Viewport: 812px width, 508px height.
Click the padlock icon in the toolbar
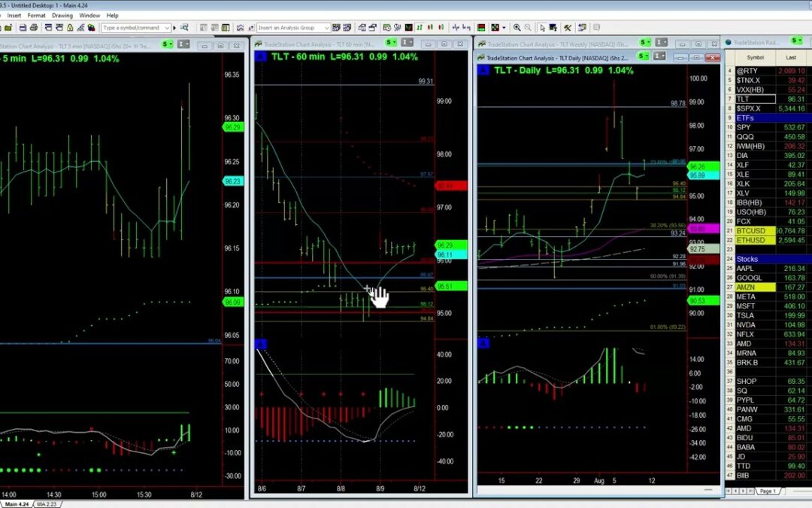(x=70, y=28)
